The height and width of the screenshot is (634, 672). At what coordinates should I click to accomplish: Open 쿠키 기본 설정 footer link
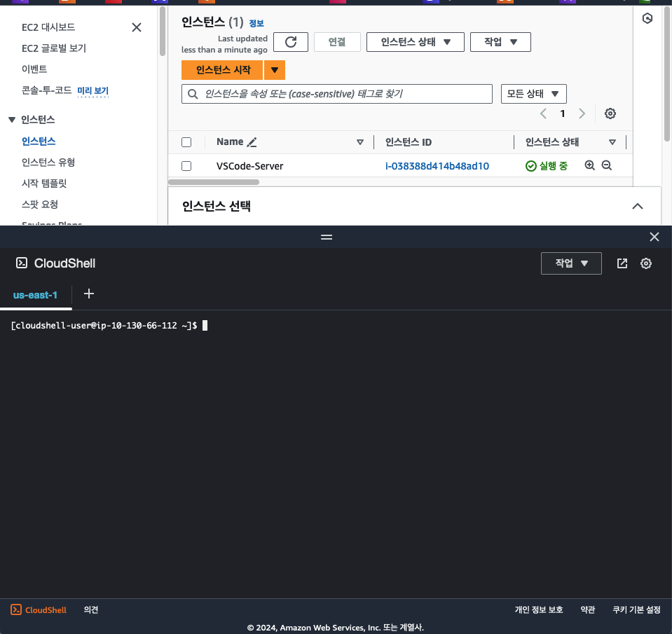[x=636, y=609]
